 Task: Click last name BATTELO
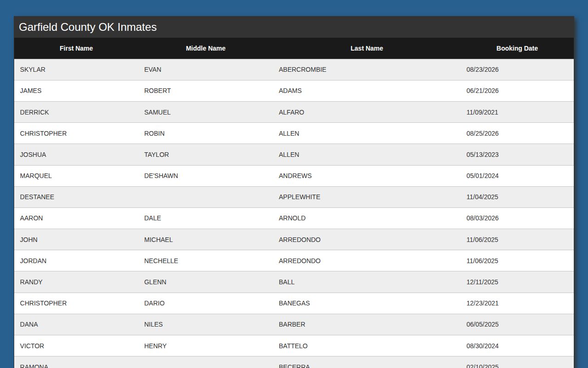tap(293, 346)
